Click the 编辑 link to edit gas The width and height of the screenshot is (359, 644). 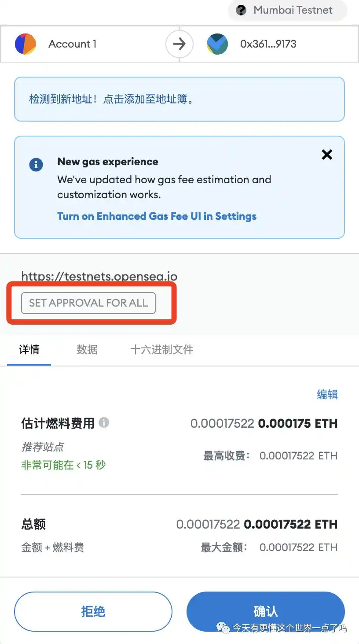point(327,394)
